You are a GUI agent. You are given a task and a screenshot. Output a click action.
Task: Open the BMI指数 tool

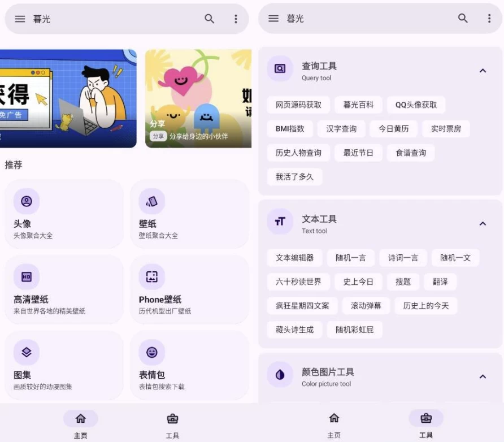[290, 129]
